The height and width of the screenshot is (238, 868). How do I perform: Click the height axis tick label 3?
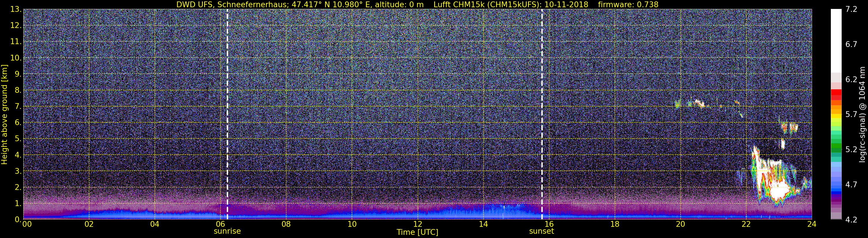pos(18,171)
